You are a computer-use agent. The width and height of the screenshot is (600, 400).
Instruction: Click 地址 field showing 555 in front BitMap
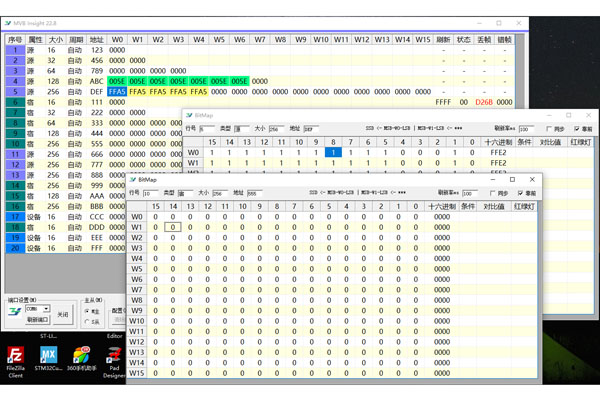(x=254, y=193)
